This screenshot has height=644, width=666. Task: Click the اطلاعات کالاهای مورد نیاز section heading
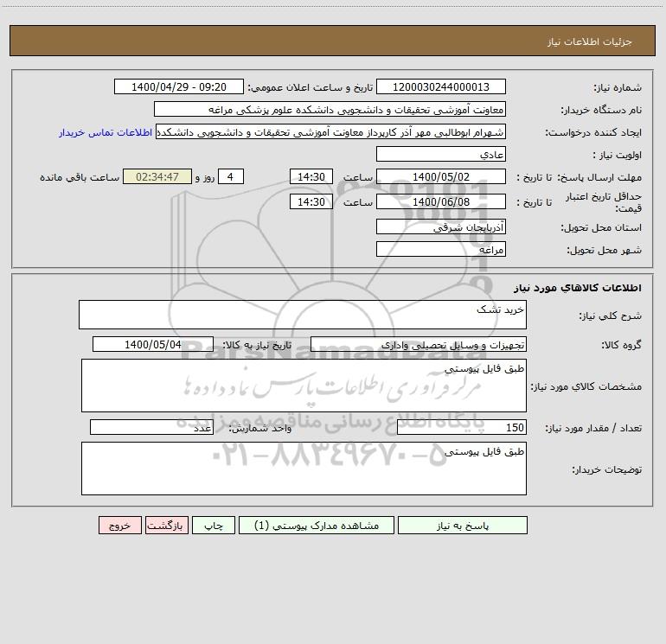(578, 288)
